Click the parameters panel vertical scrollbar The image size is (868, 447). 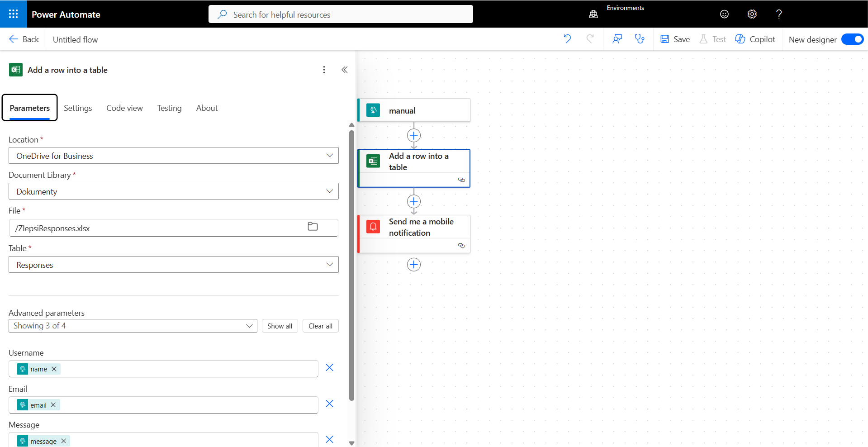coord(351,265)
